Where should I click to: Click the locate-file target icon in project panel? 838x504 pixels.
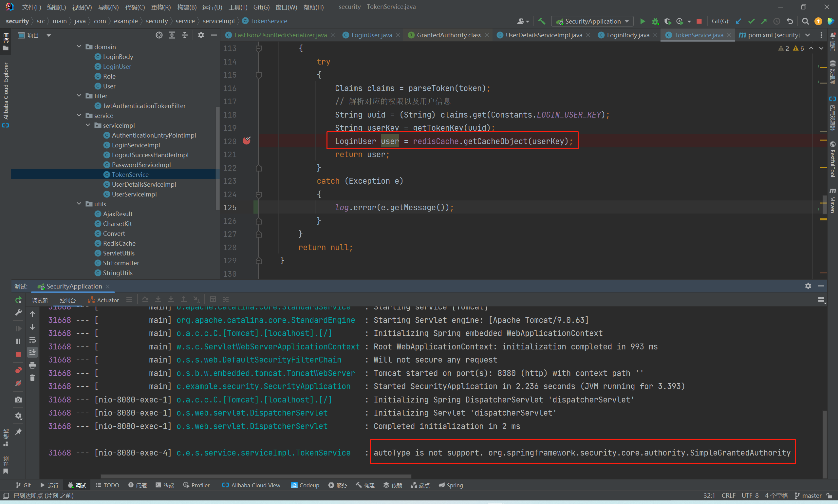(159, 35)
